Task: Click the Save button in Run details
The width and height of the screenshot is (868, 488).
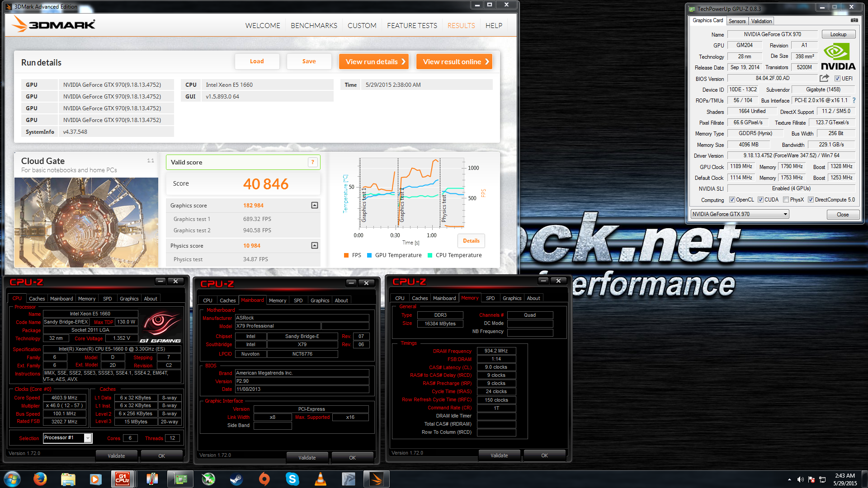Action: (309, 61)
